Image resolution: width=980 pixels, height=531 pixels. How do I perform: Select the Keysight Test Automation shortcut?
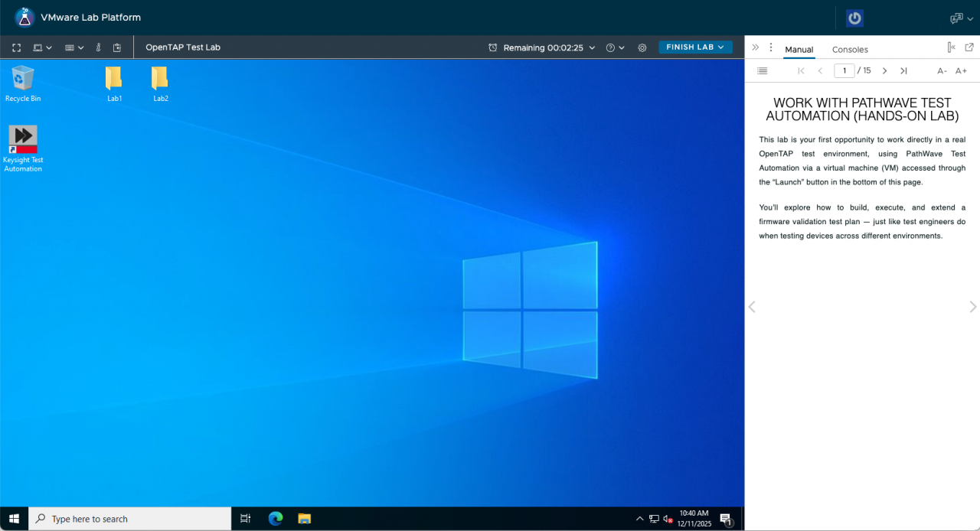coord(23,148)
